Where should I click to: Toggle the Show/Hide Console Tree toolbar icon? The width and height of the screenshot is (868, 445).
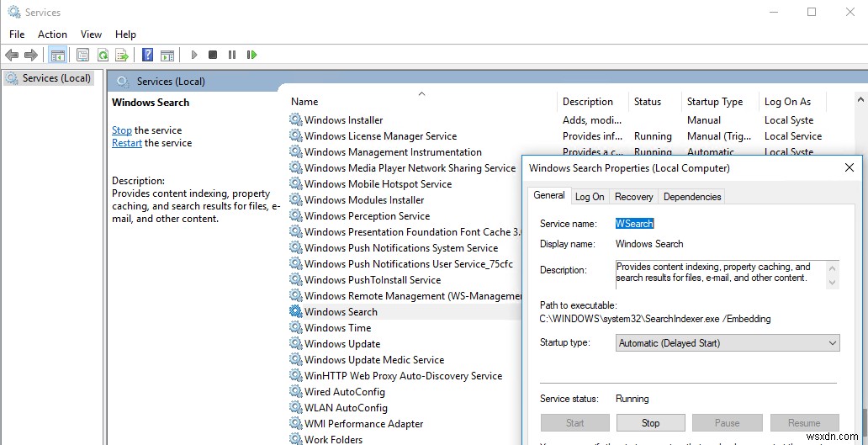pyautogui.click(x=57, y=55)
